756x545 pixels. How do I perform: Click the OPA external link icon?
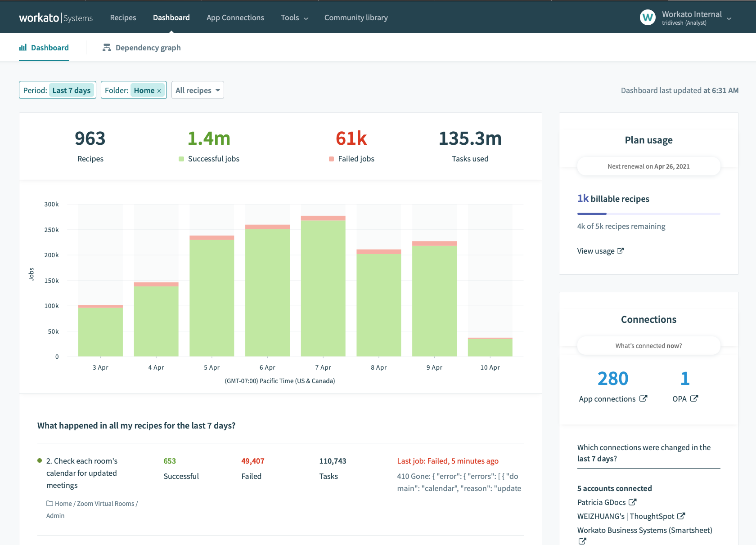pyautogui.click(x=694, y=398)
